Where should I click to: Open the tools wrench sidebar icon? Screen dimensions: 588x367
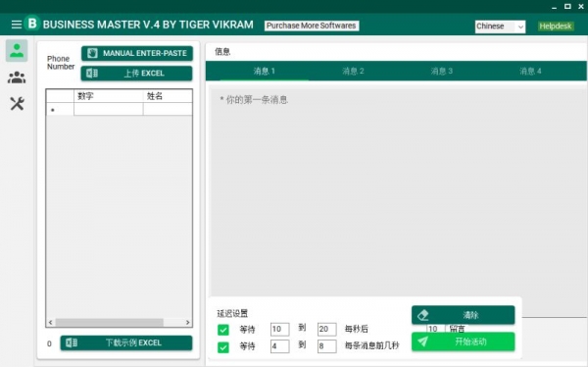17,104
